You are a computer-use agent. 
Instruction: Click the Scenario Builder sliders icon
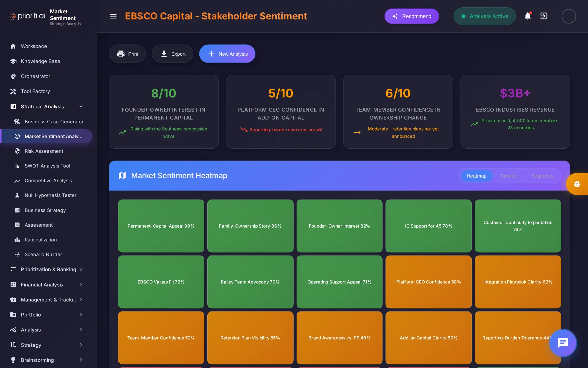click(x=17, y=254)
